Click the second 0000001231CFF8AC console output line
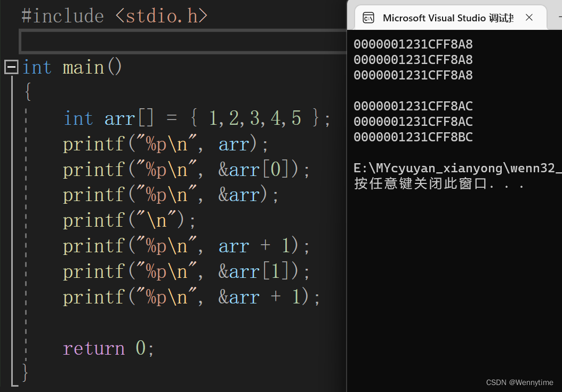562x392 pixels. (x=413, y=122)
